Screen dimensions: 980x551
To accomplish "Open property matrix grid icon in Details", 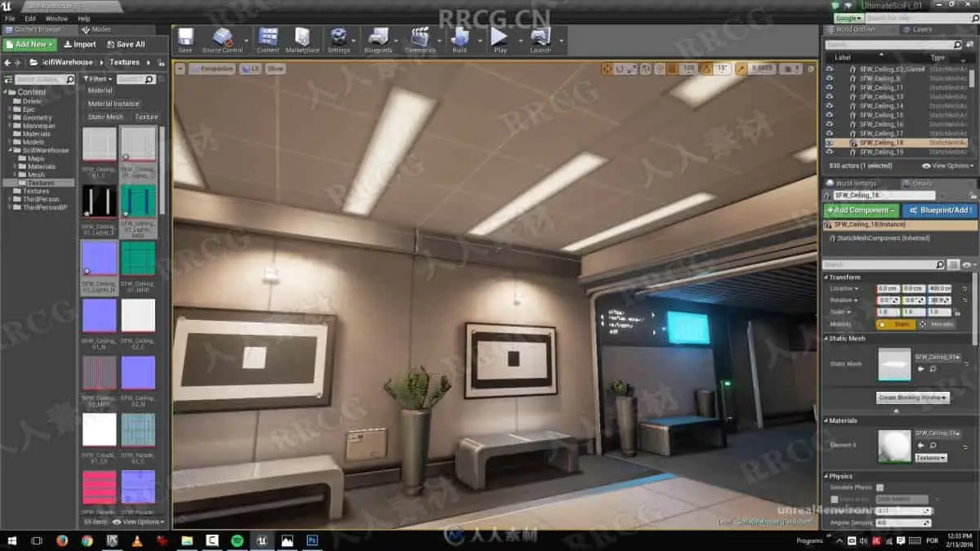I will pyautogui.click(x=953, y=264).
